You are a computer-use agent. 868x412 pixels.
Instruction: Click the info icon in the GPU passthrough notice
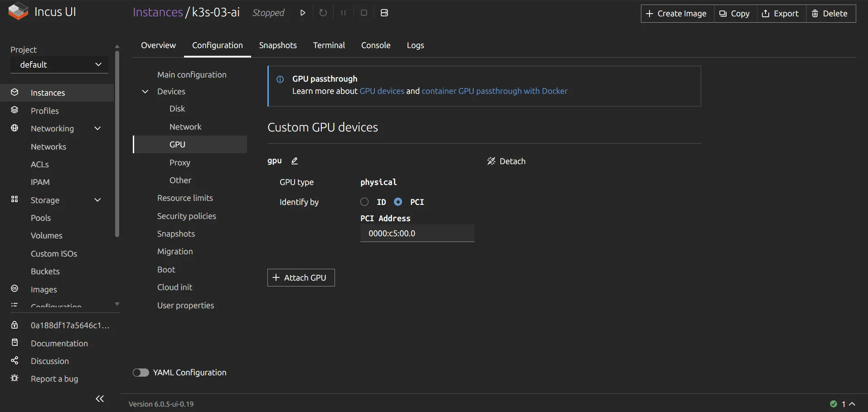[280, 79]
